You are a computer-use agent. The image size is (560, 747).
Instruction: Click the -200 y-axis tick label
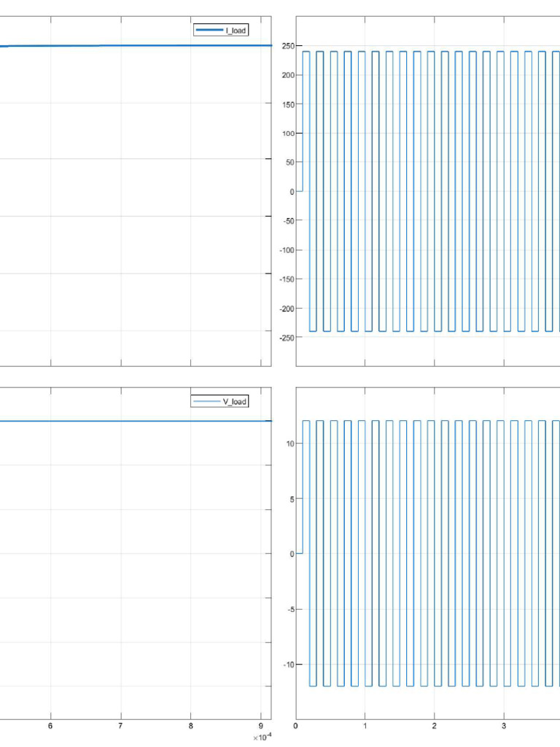pyautogui.click(x=287, y=309)
